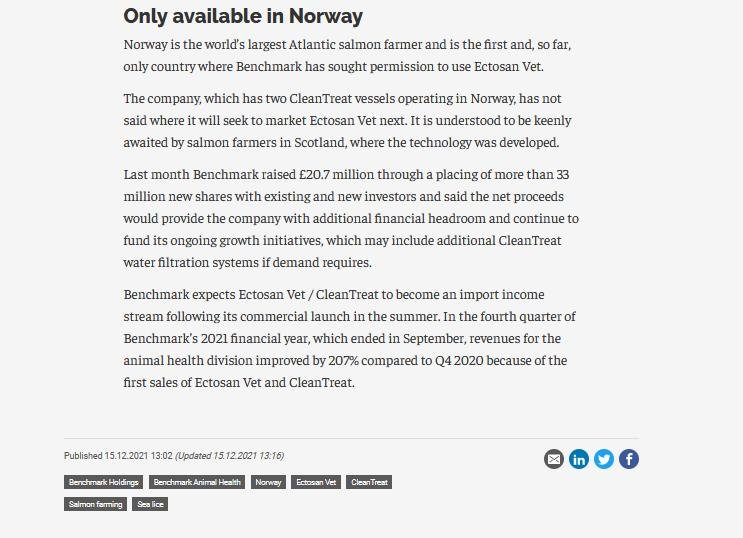Share the article by email icon
This screenshot has height=538, width=743.
tap(554, 459)
